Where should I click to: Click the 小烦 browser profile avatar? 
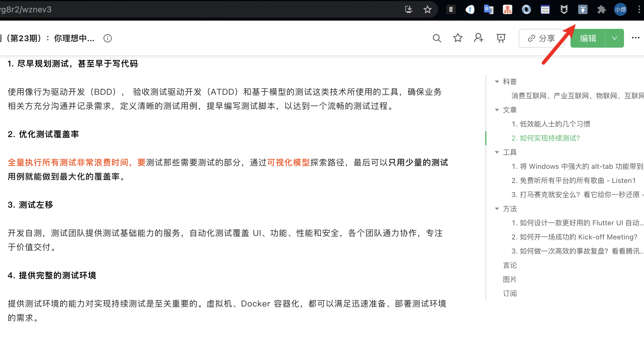pyautogui.click(x=620, y=10)
